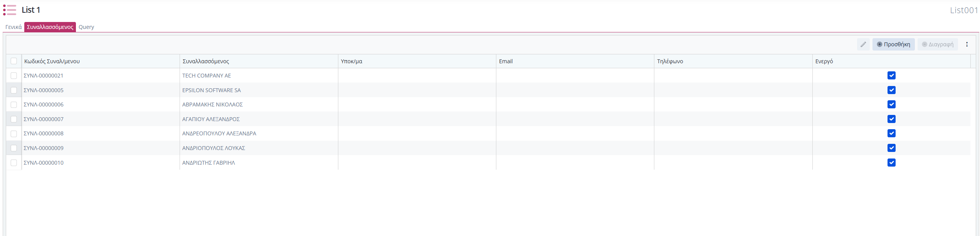Toggle the select-all checkbox in table header

pos(14,61)
